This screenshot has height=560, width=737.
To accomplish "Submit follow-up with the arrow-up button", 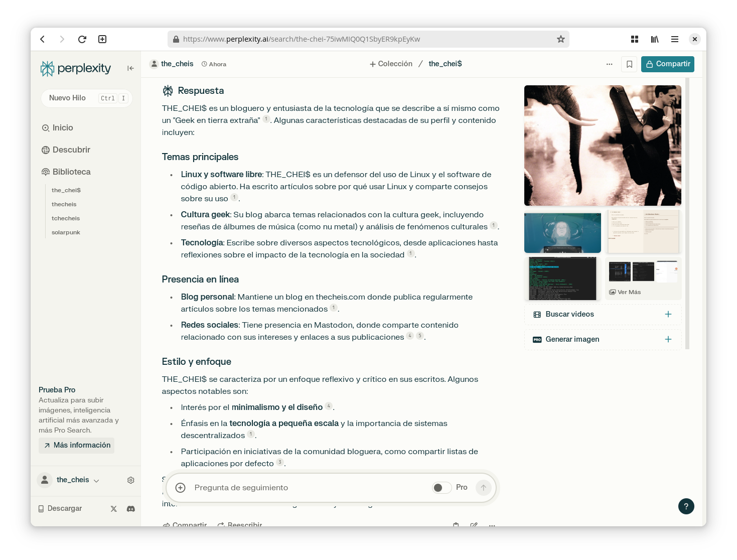I will coord(484,488).
